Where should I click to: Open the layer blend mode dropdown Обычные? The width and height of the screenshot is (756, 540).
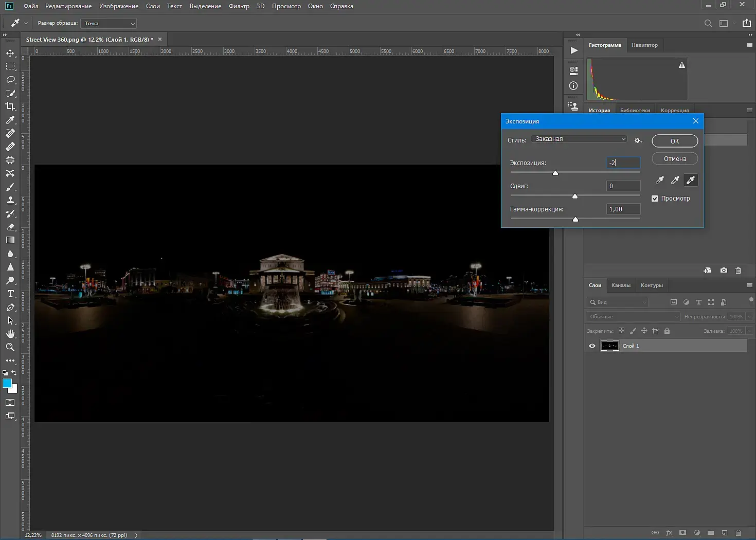click(633, 317)
